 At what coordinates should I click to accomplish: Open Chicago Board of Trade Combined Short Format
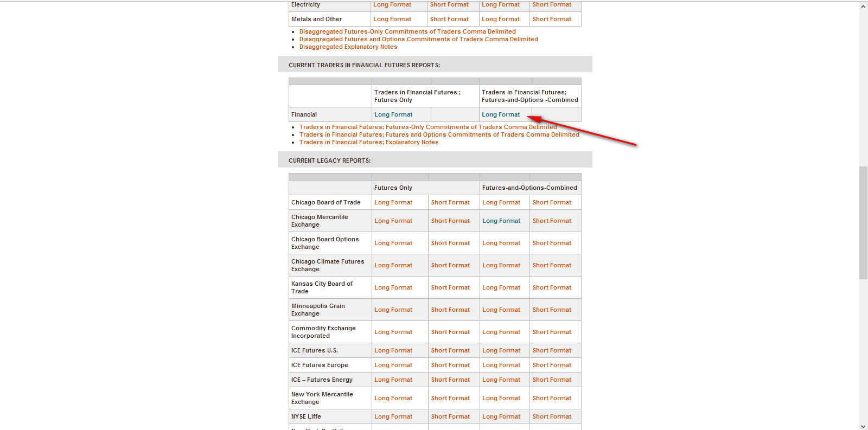(552, 202)
